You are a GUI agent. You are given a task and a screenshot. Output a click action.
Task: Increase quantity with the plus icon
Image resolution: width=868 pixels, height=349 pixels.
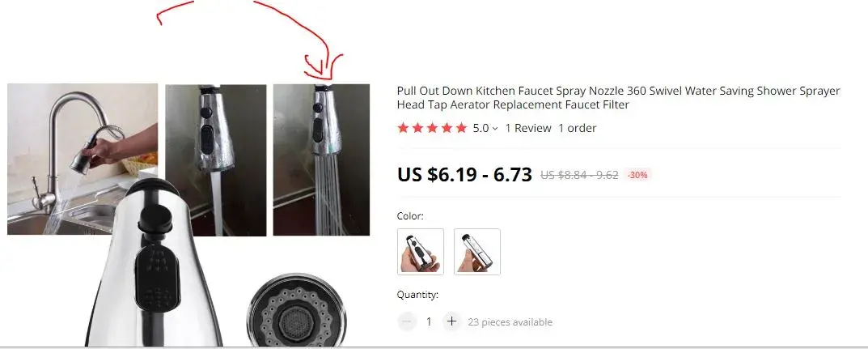(x=451, y=321)
